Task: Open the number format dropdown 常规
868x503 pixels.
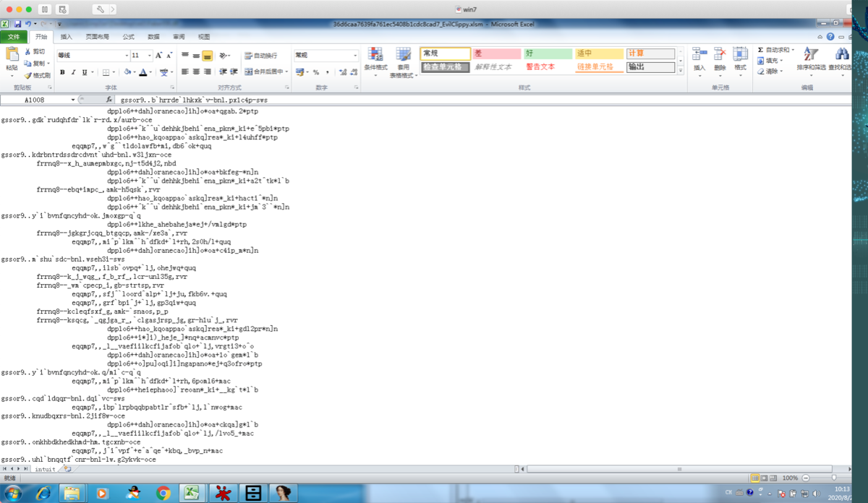Action: tap(355, 56)
